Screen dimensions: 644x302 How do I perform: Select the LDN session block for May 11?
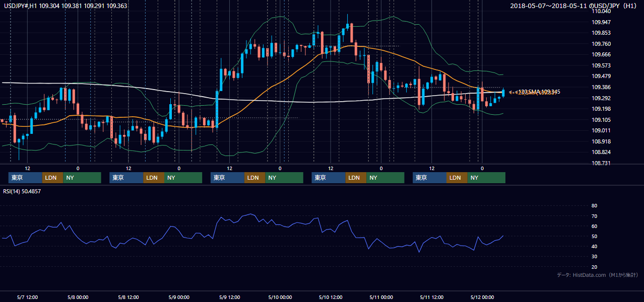457,178
